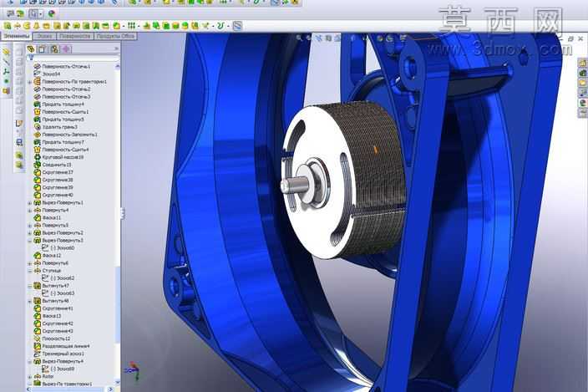Select the Linear Pattern tool
Screen dimensions: 588x392
point(131,26)
